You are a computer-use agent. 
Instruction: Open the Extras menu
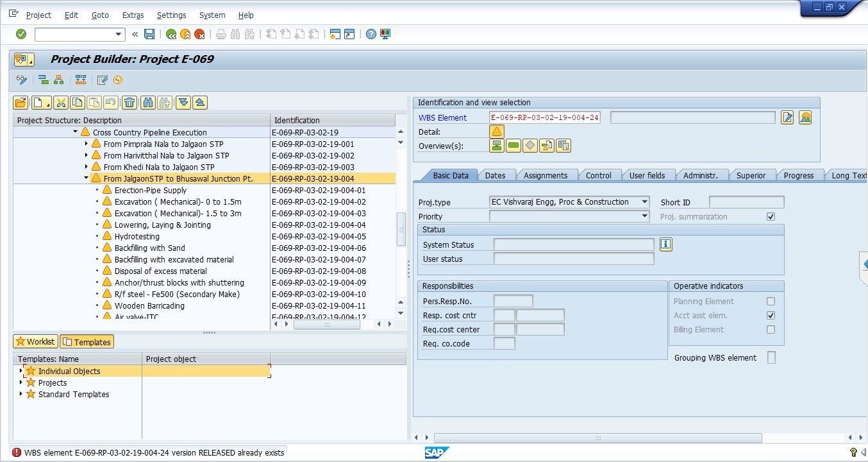[133, 15]
